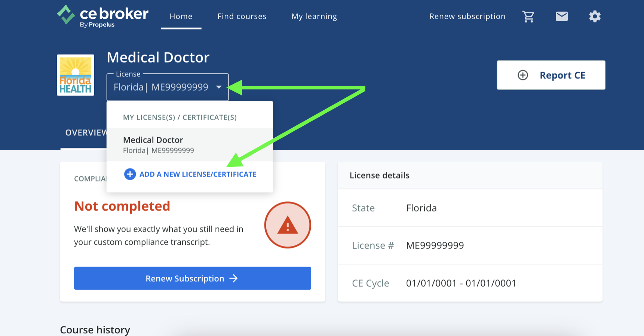Screen dimensions: 644x336
Task: Click the plus icon in Report CE
Action: (x=523, y=75)
